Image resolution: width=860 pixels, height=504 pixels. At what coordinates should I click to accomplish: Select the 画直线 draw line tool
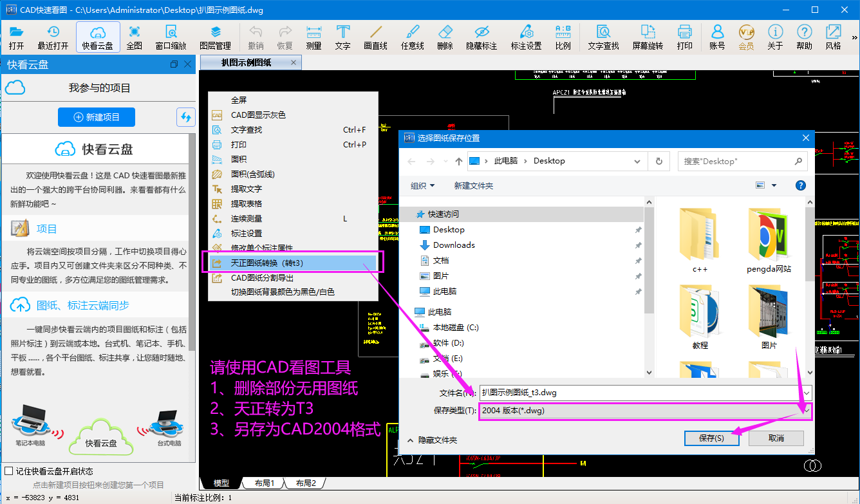click(376, 37)
